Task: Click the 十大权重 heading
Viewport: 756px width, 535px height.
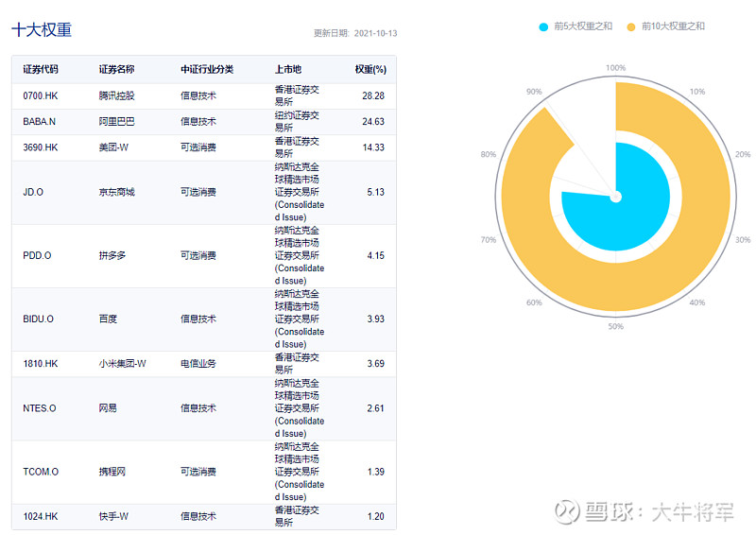Action: pyautogui.click(x=42, y=29)
